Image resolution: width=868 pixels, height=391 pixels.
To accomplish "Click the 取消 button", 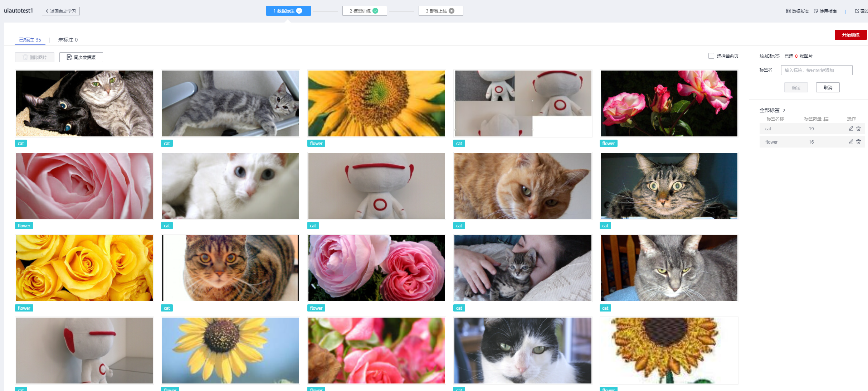I will point(828,87).
